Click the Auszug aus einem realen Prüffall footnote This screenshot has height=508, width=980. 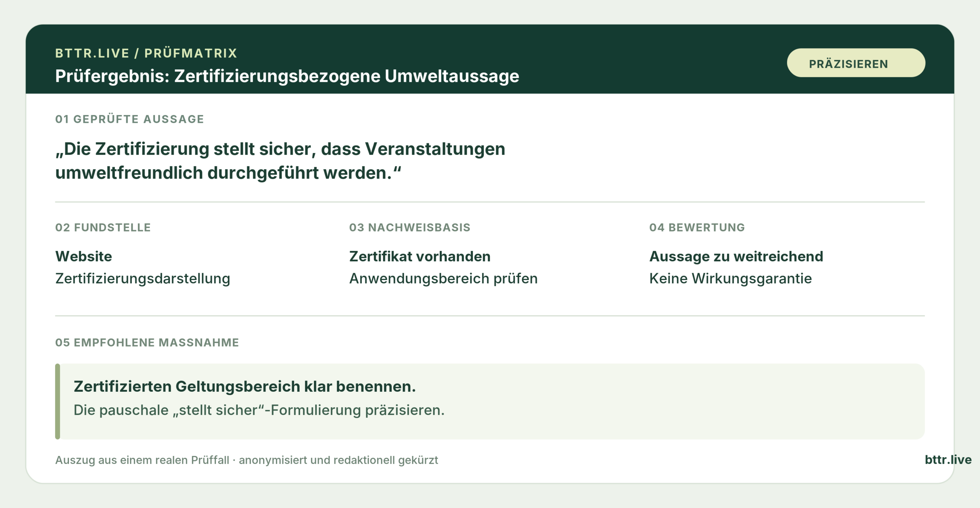pos(247,460)
